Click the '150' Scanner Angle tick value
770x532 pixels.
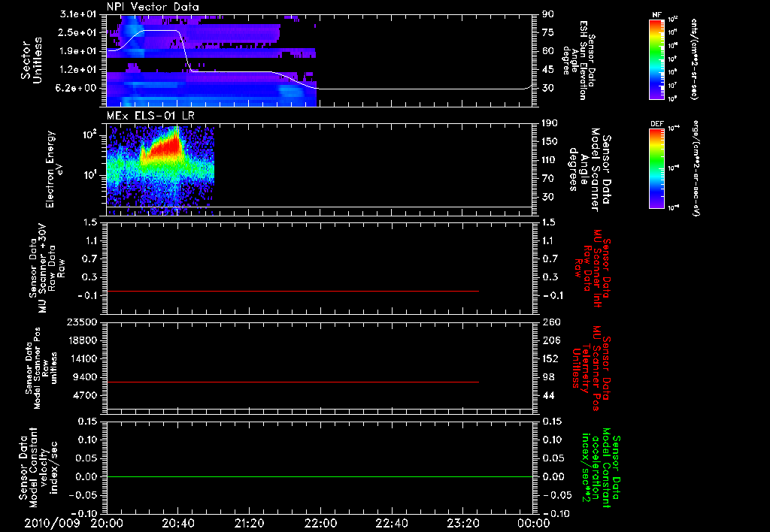coord(550,142)
